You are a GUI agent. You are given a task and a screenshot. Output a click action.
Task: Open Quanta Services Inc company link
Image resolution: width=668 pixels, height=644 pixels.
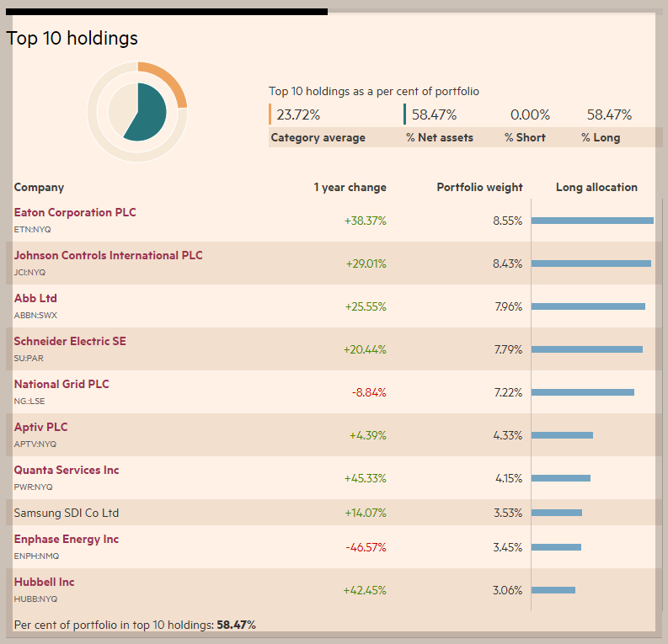point(67,471)
